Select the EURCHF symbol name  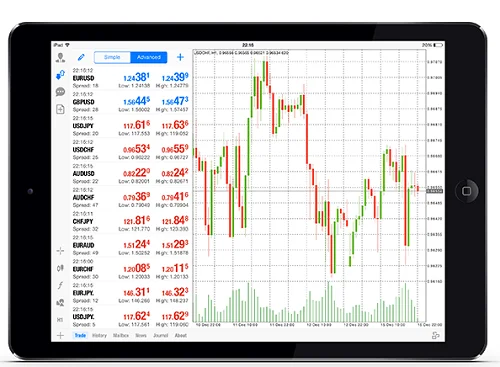click(x=83, y=269)
